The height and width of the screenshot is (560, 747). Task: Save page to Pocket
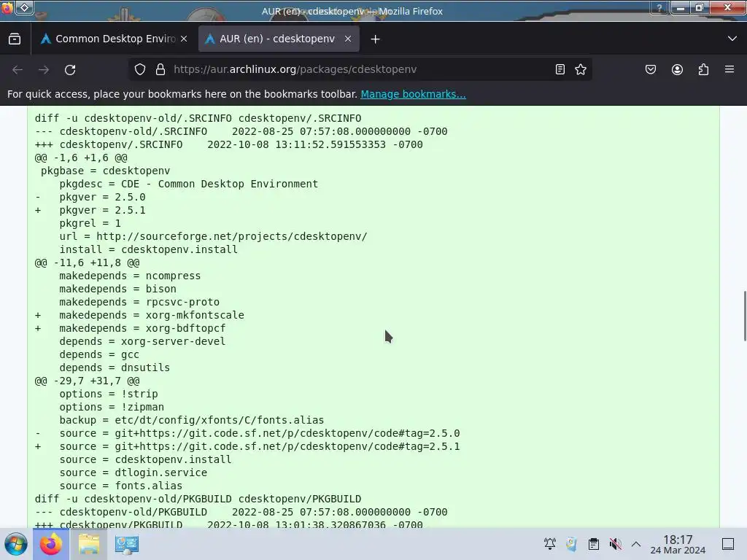tap(651, 69)
